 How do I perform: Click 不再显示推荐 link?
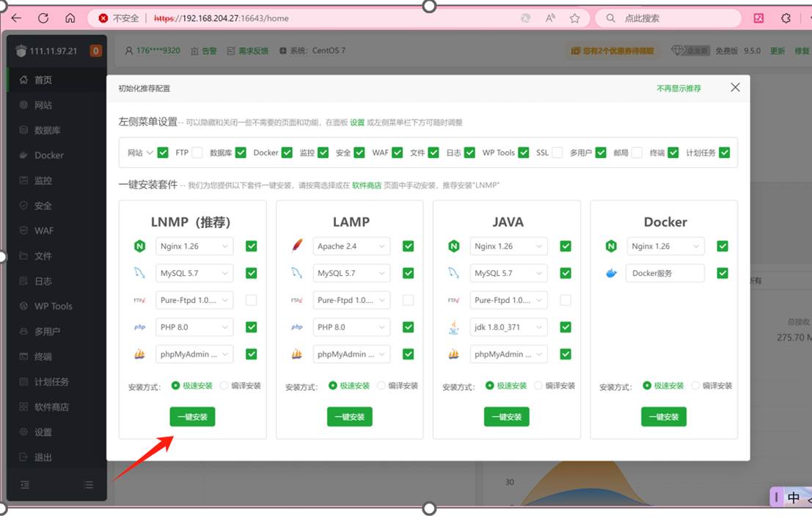(679, 89)
